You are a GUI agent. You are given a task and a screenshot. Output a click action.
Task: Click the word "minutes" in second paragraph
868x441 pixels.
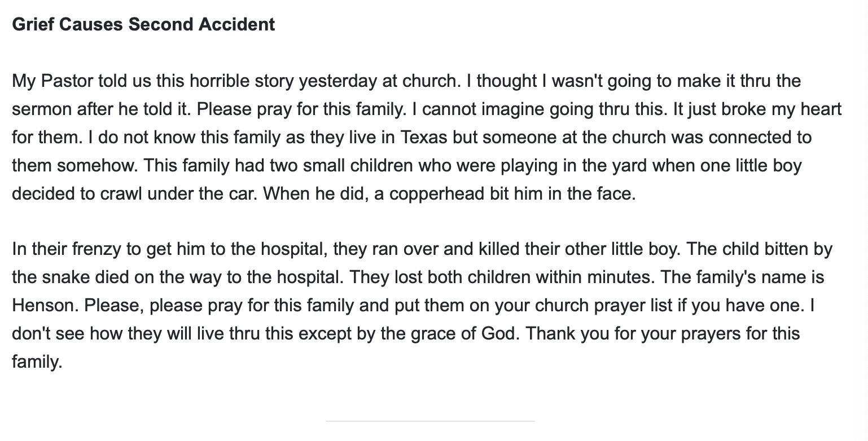619,277
